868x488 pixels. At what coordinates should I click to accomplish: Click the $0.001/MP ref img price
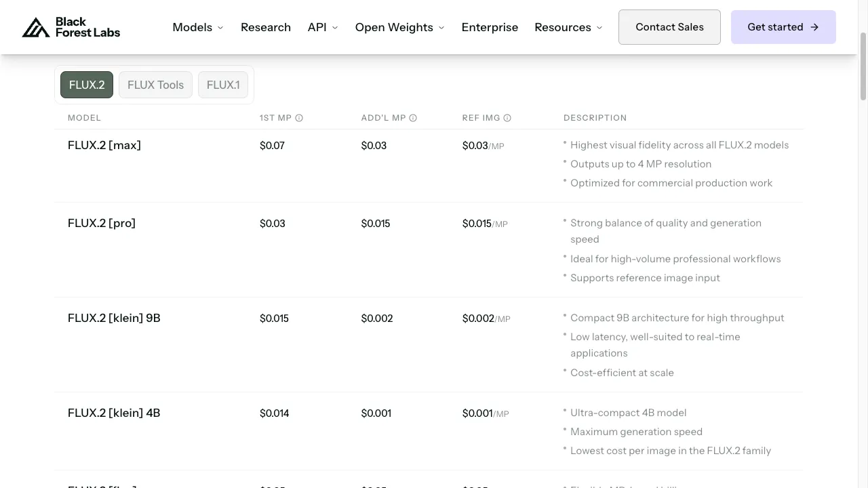pos(486,413)
